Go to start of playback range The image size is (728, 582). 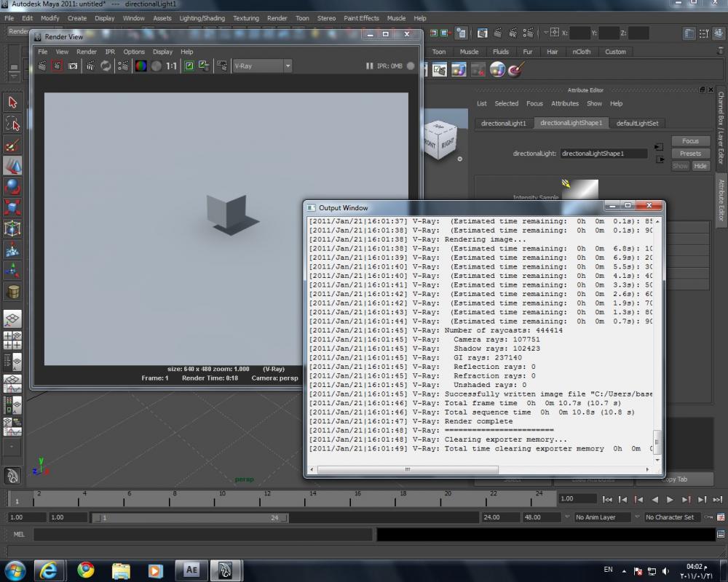click(x=607, y=499)
